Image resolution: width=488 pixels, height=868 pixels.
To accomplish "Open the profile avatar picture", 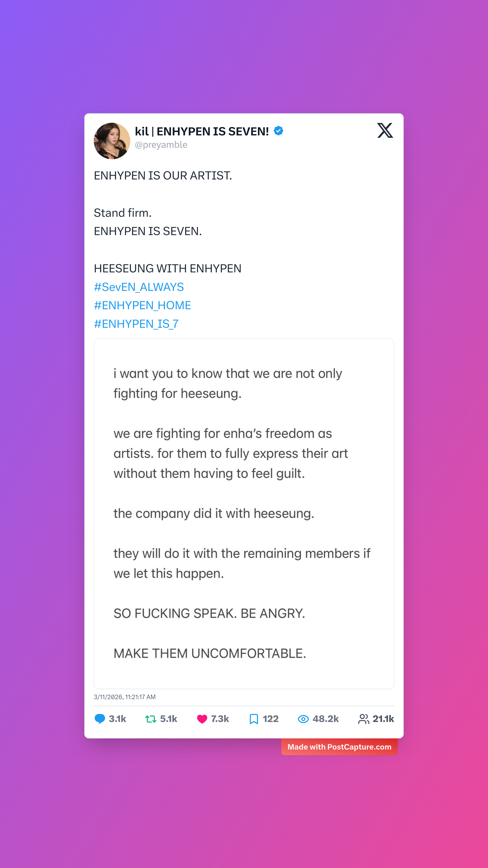I will [112, 141].
